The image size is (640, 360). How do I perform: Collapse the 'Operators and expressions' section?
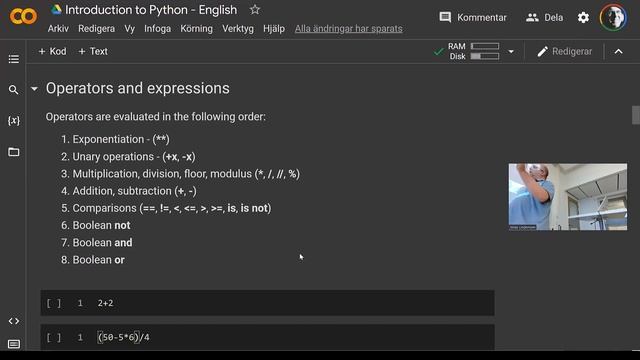point(34,89)
